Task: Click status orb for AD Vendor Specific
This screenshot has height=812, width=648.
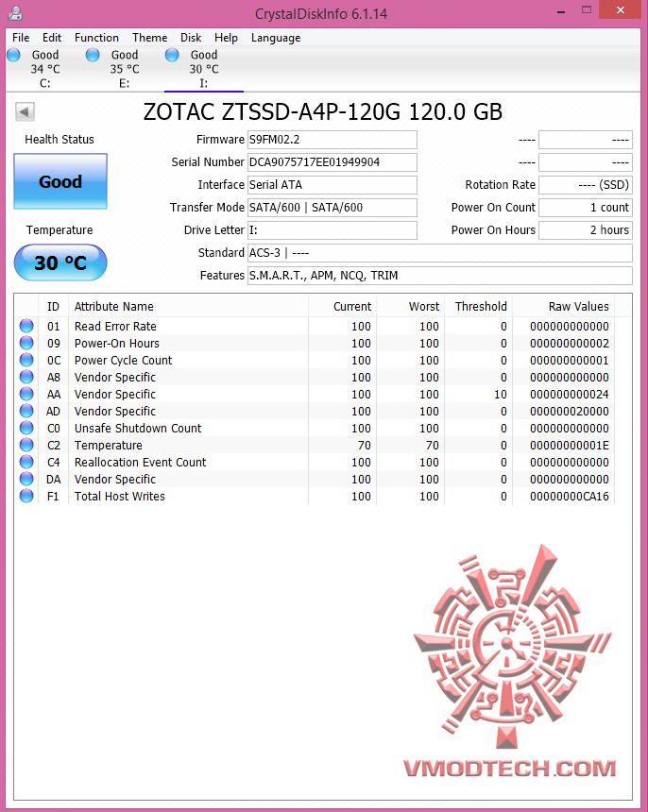Action: coord(26,411)
